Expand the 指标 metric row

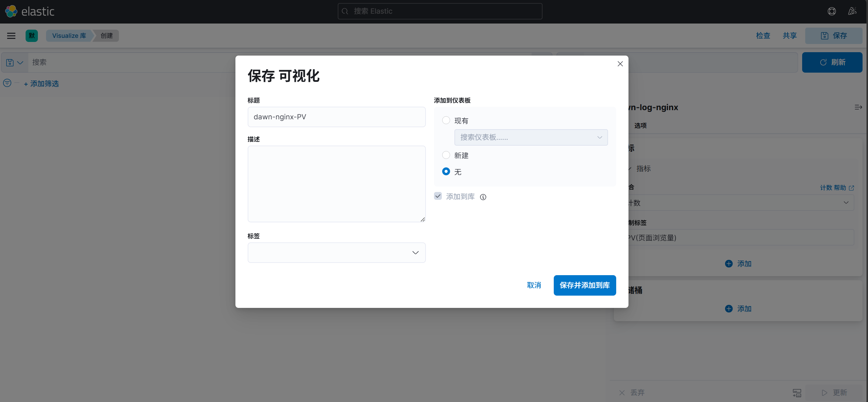[x=640, y=168]
